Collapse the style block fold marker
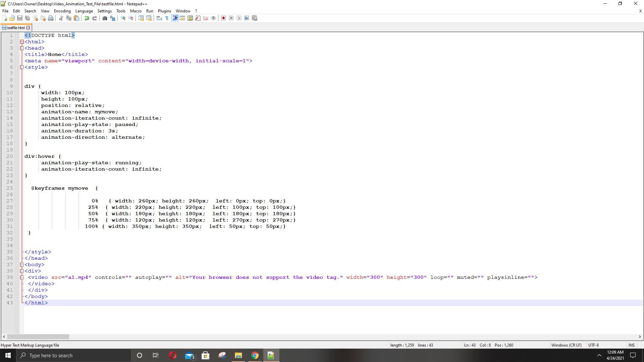The image size is (644, 362). pyautogui.click(x=22, y=67)
